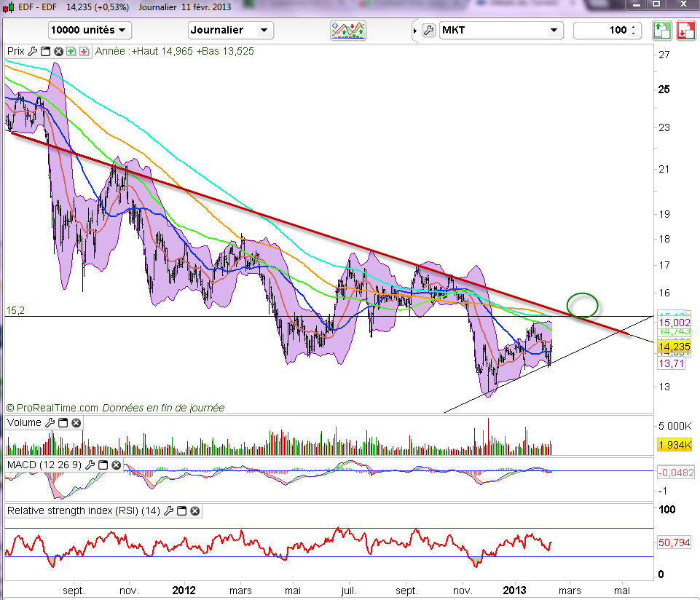Click the wrench icon beside MKT
The image size is (700, 600).
tap(428, 31)
